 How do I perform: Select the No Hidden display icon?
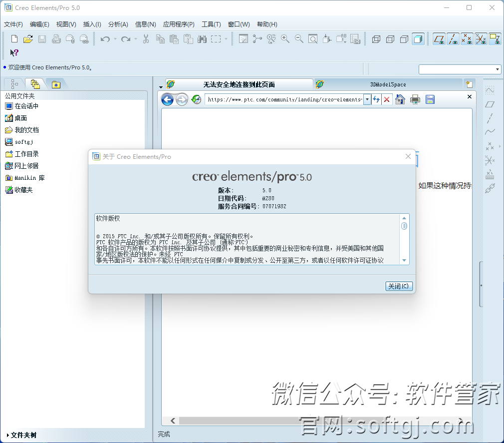[404, 39]
